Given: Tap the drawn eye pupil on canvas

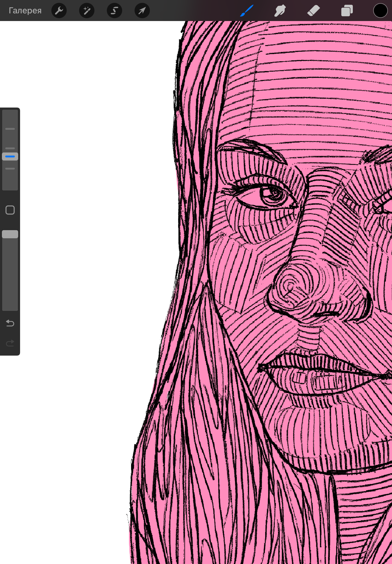Looking at the screenshot, I should click(272, 194).
